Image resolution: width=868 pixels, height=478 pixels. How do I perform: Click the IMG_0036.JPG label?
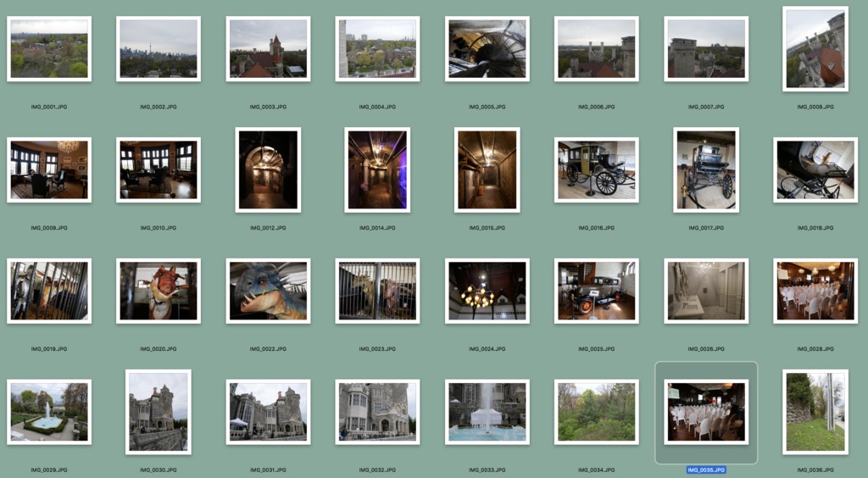(x=815, y=470)
